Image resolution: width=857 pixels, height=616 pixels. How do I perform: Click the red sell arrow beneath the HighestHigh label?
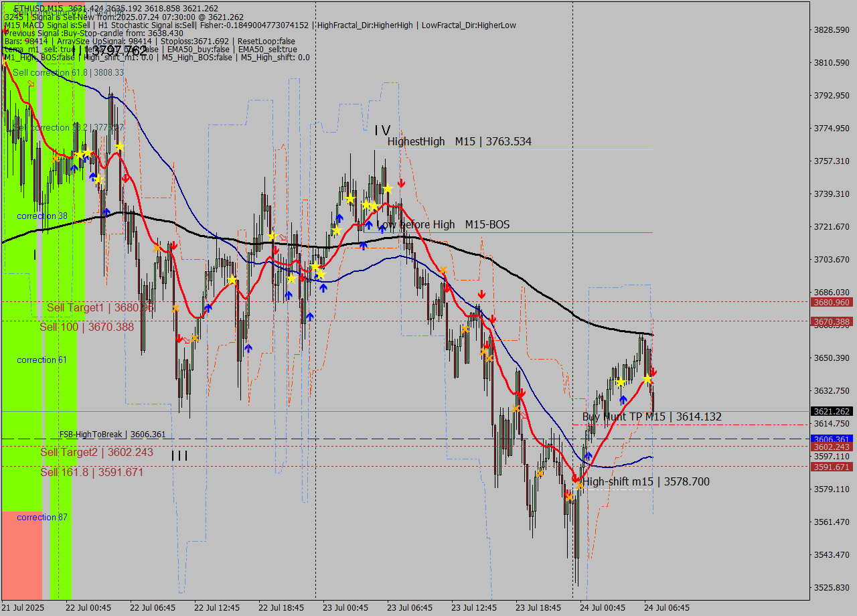401,183
